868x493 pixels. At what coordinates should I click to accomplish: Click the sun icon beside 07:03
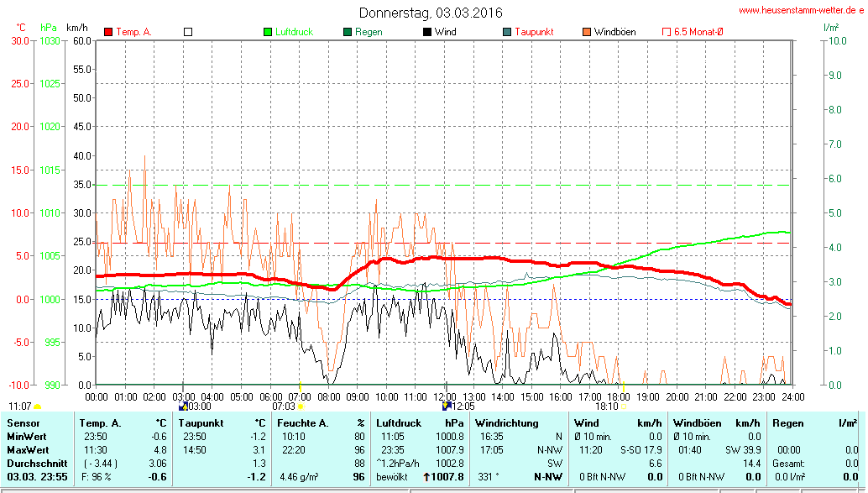click(301, 406)
